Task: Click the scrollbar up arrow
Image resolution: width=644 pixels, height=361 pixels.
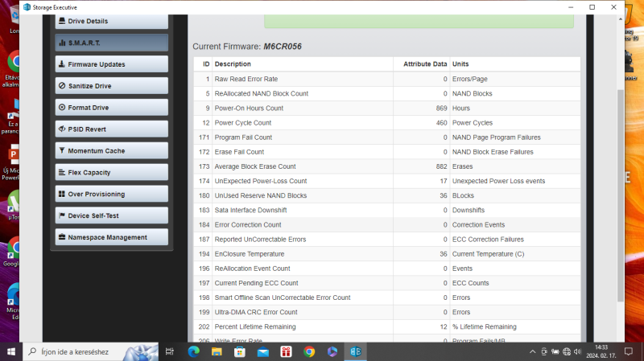Action: coord(620,19)
